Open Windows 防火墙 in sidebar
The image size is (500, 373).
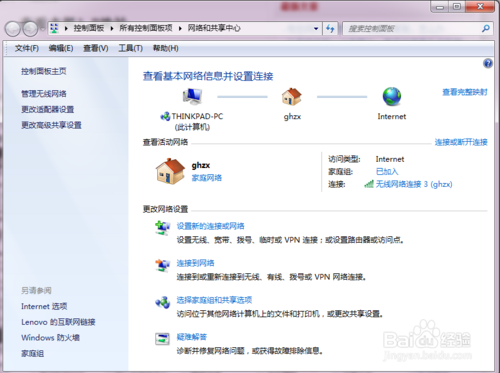click(50, 338)
